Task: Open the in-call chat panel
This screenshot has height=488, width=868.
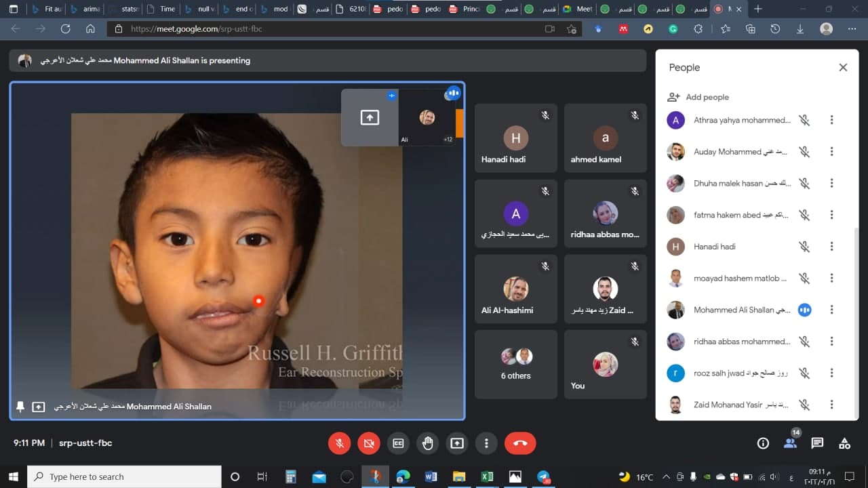Action: [817, 443]
